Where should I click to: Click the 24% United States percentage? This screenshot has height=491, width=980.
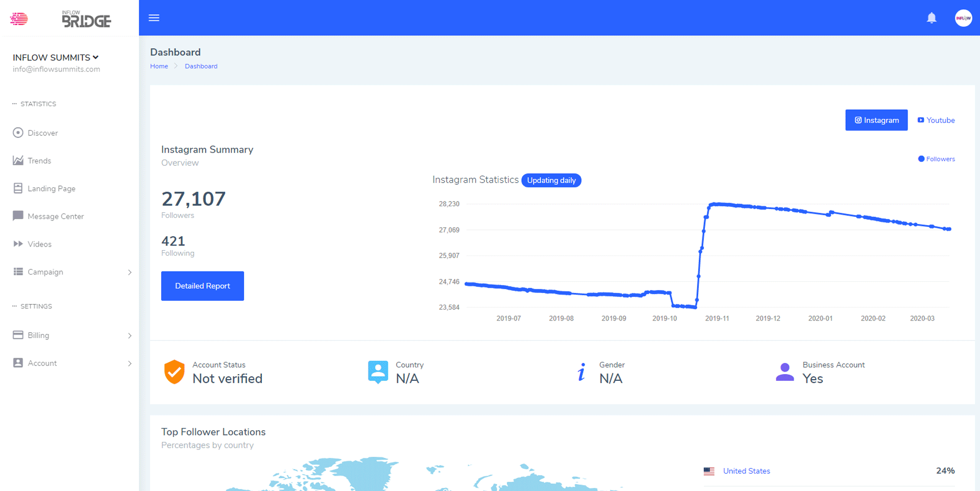coord(945,471)
